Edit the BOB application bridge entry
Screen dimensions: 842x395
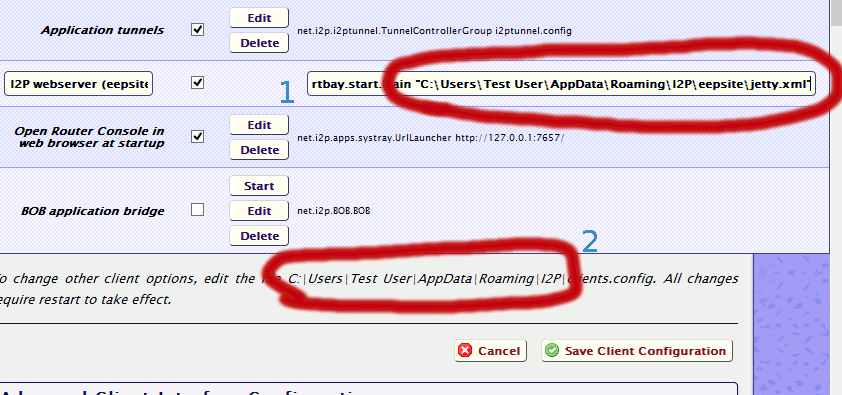259,211
